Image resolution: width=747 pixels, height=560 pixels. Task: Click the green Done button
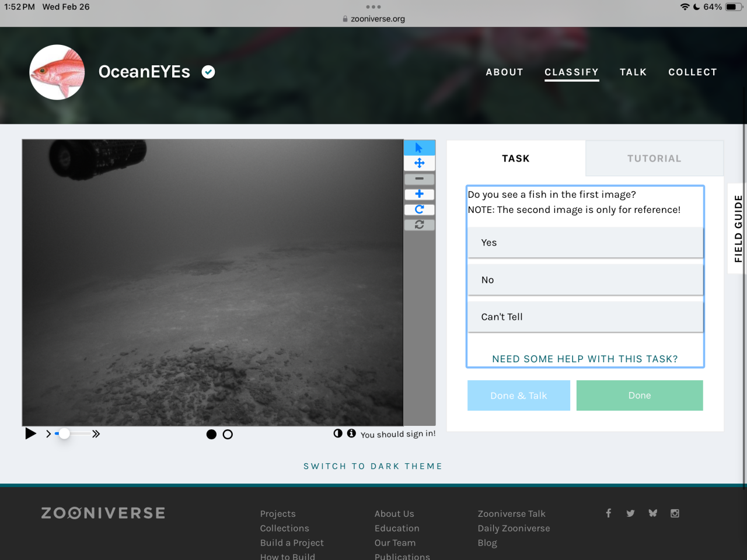(x=640, y=395)
